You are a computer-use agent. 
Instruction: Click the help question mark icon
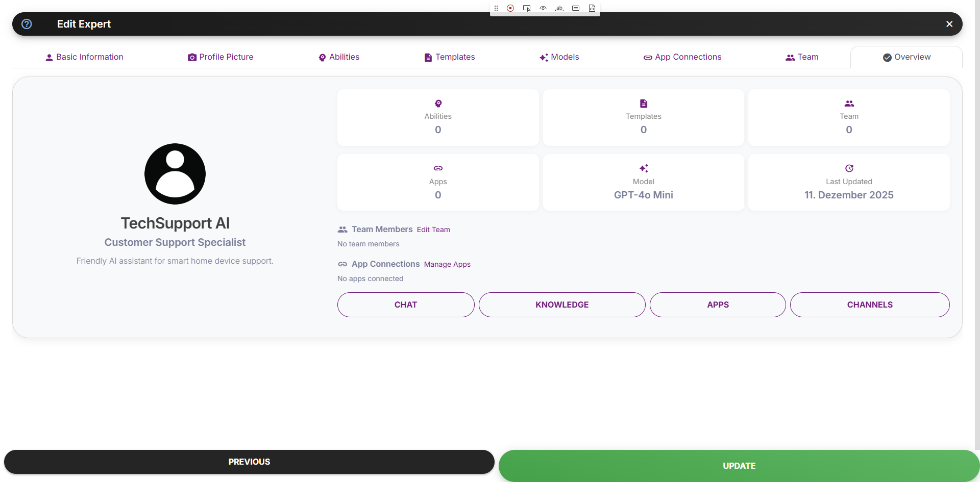(27, 24)
